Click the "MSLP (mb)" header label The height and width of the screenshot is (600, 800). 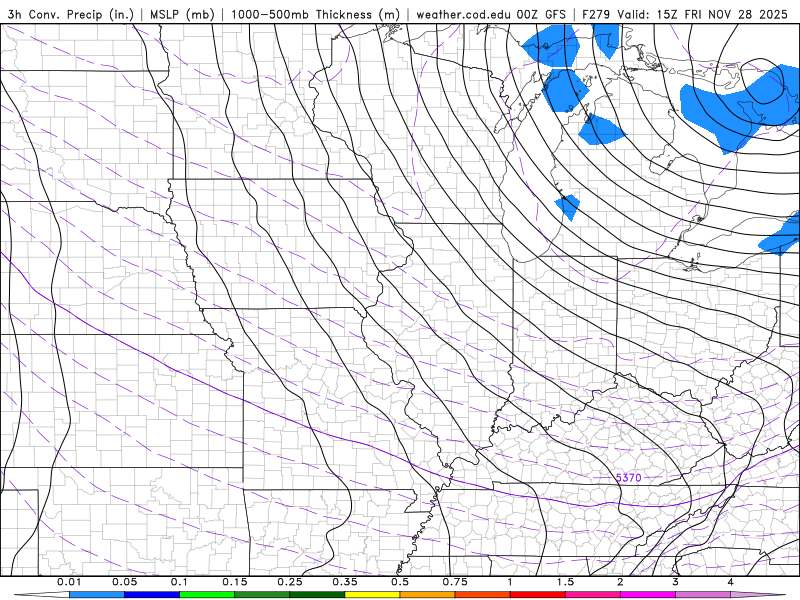182,14
